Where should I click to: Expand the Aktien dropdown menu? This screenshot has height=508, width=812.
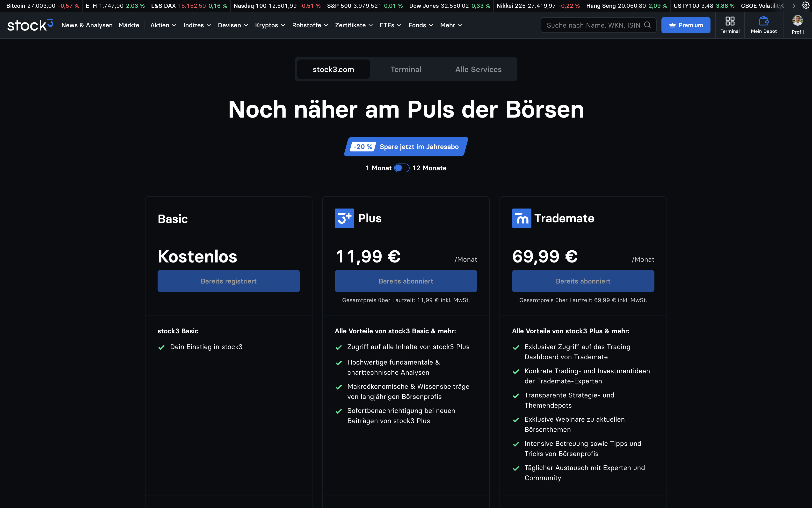pos(163,25)
